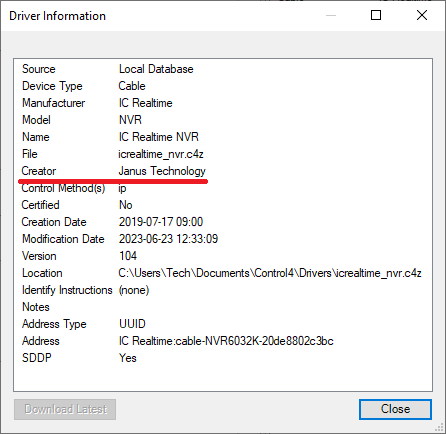
Task: Click the Close button
Action: click(395, 409)
